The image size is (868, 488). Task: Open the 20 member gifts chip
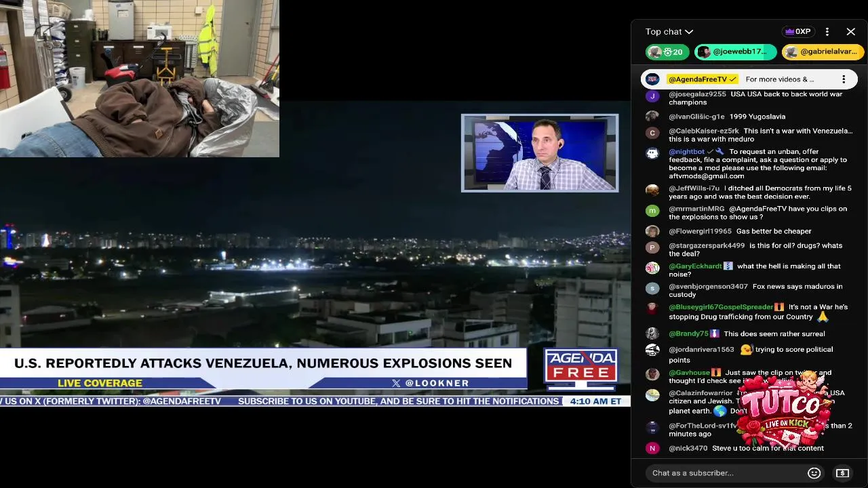tap(667, 52)
